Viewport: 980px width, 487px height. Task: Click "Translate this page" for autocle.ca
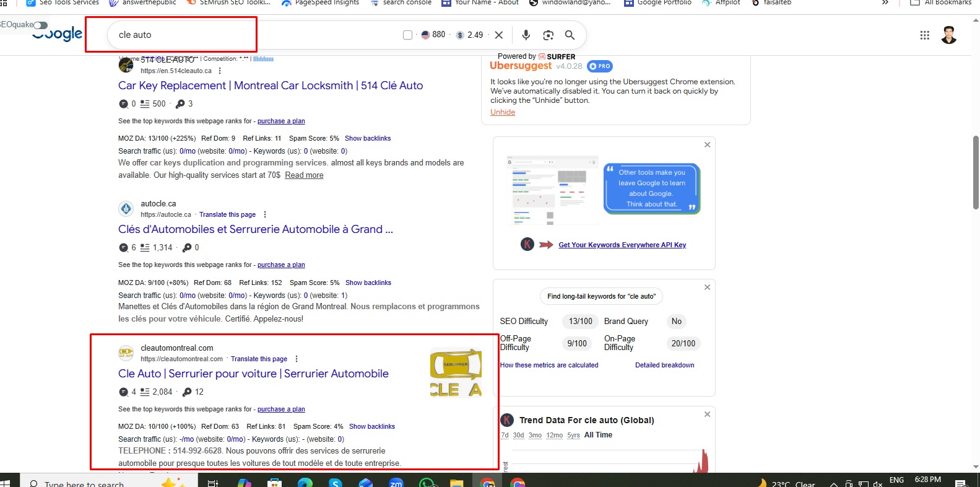tap(227, 214)
